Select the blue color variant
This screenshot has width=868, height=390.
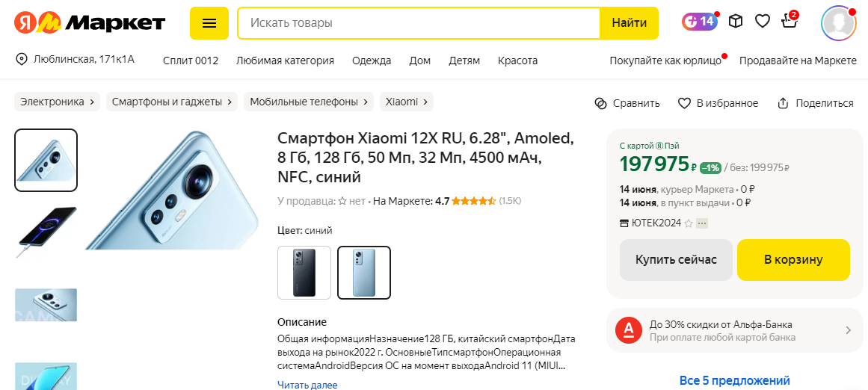click(x=364, y=273)
